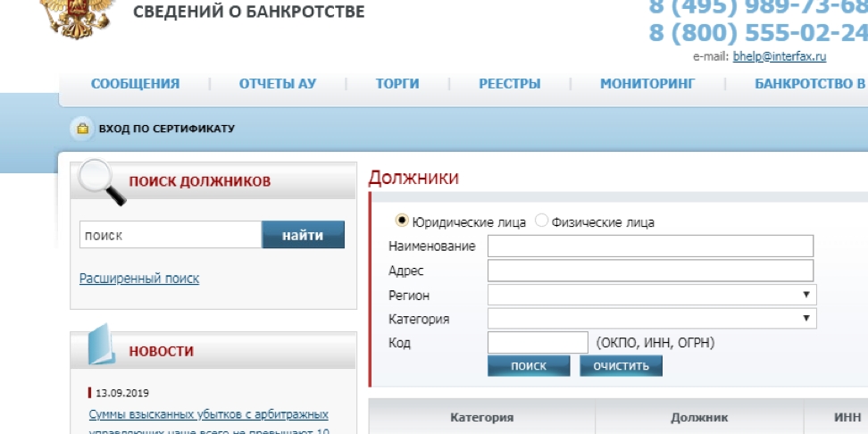Click the lock icon beside certificate login
Image resolution: width=868 pixels, height=434 pixels.
tap(82, 129)
